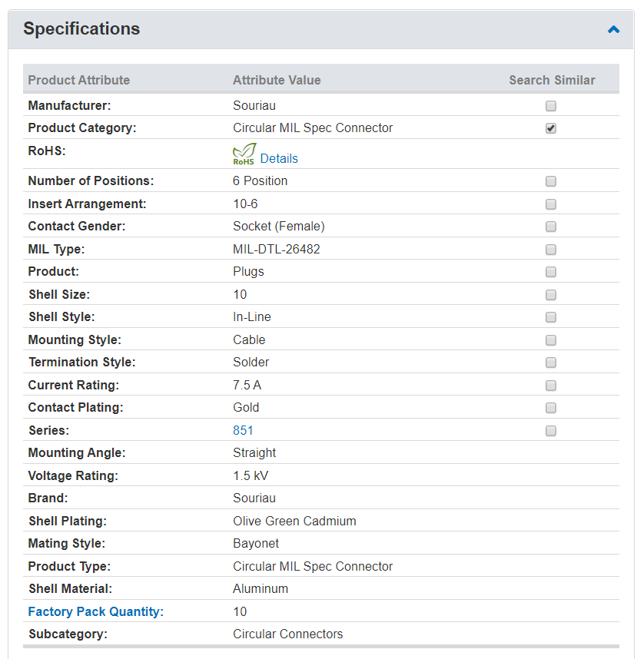644x659 pixels.
Task: Check the Contact Plating Gold checkbox
Action: click(550, 408)
